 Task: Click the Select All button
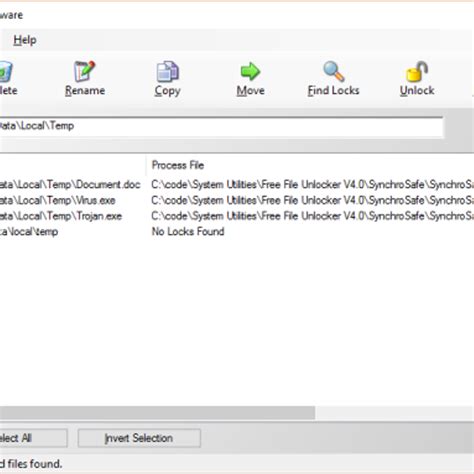(33, 438)
